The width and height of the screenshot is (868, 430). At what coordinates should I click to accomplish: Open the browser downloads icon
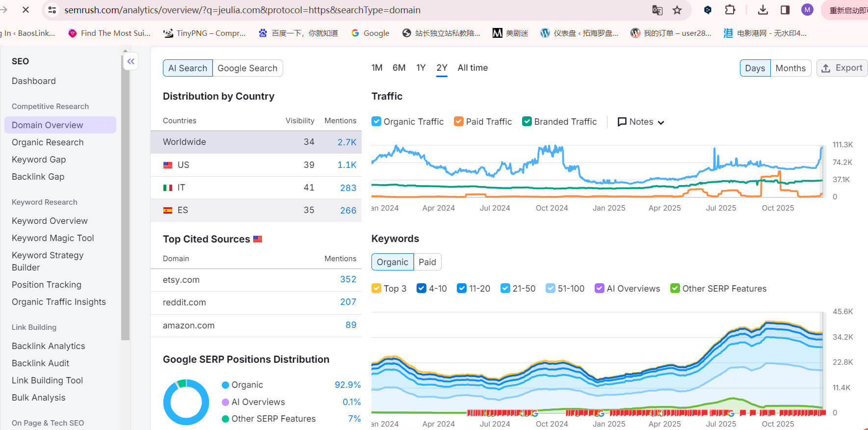[x=763, y=10]
